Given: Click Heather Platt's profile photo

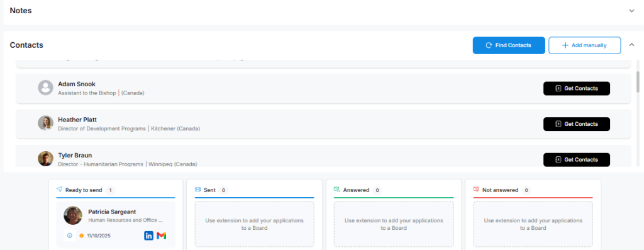Looking at the screenshot, I should (x=45, y=123).
